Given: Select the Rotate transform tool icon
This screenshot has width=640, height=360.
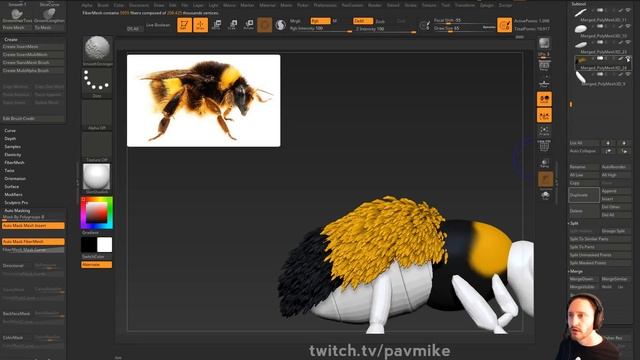Looking at the screenshot, I should pyautogui.click(x=249, y=25).
